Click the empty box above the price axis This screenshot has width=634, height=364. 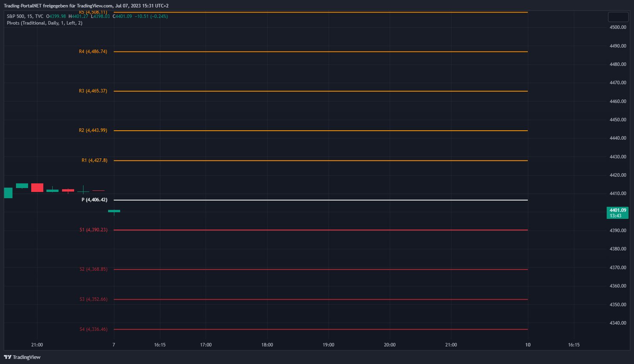click(x=618, y=17)
